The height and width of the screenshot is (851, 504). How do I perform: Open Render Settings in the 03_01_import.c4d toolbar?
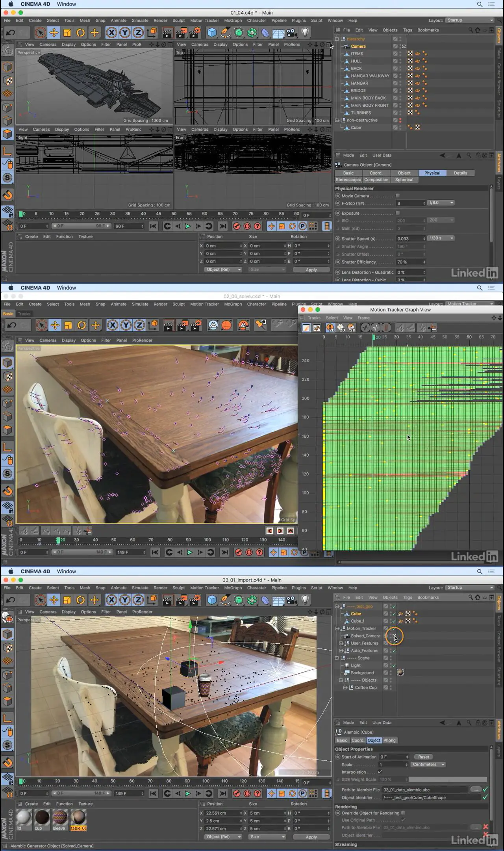(195, 600)
